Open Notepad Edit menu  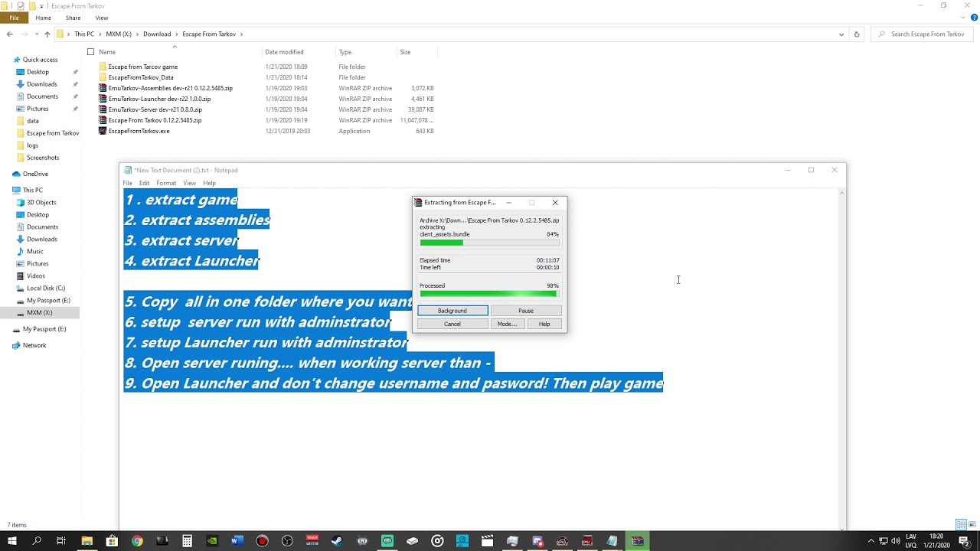[x=144, y=183]
